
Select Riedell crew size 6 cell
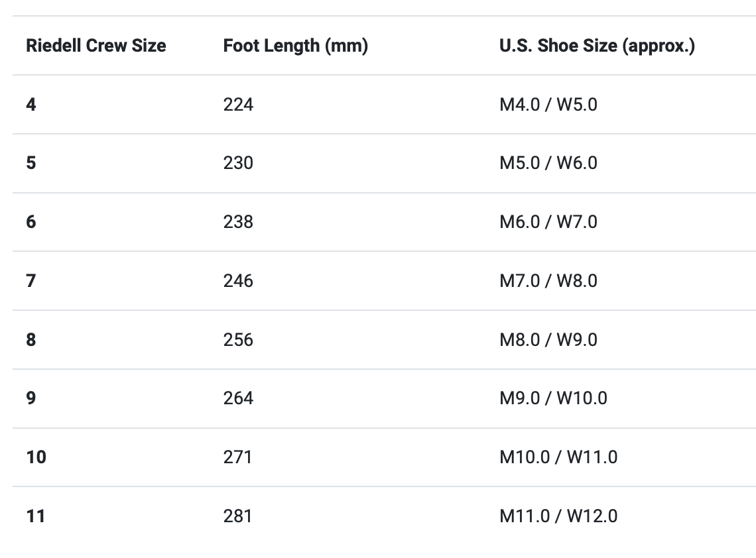[31, 221]
